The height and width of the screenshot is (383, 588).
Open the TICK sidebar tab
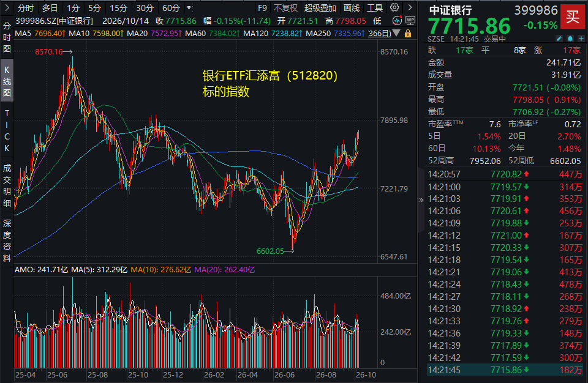pos(7,130)
